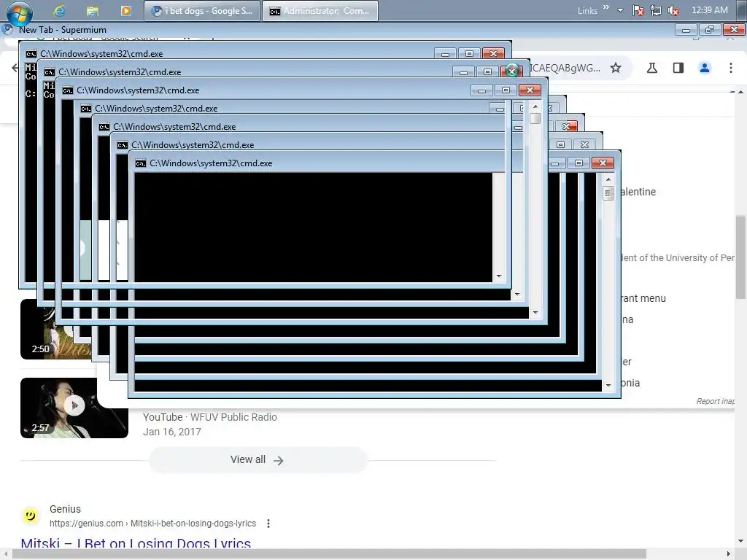Screen dimensions: 747x560
Task: Click the 'alentine' suggestion text
Action: point(638,192)
